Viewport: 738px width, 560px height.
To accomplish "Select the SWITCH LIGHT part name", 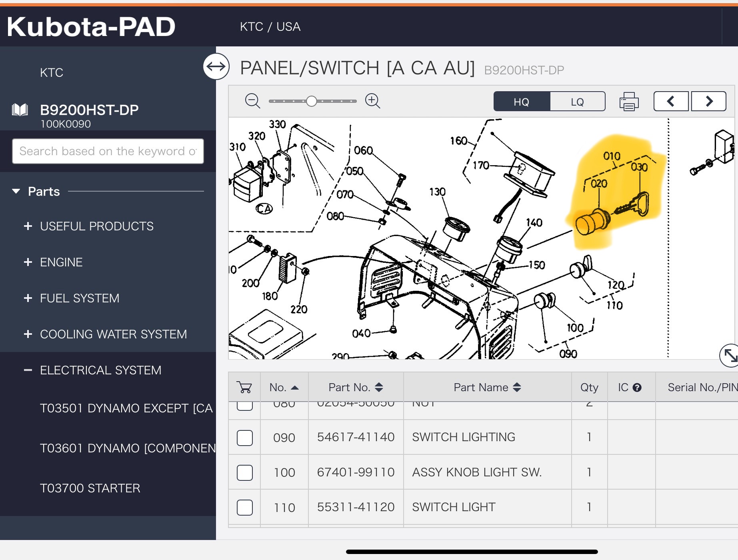I will tap(454, 507).
